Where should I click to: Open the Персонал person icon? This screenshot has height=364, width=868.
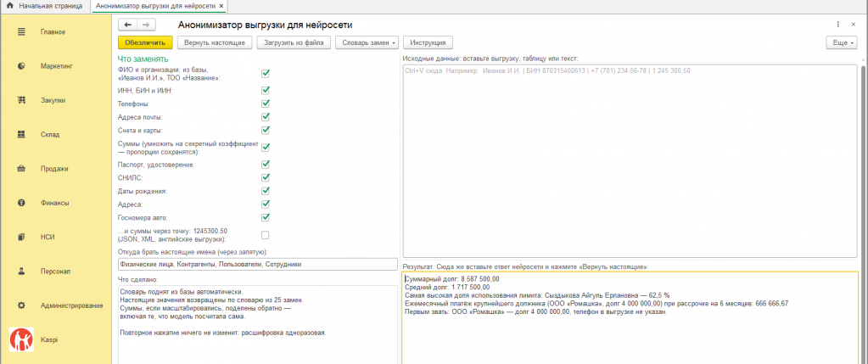pos(21,272)
